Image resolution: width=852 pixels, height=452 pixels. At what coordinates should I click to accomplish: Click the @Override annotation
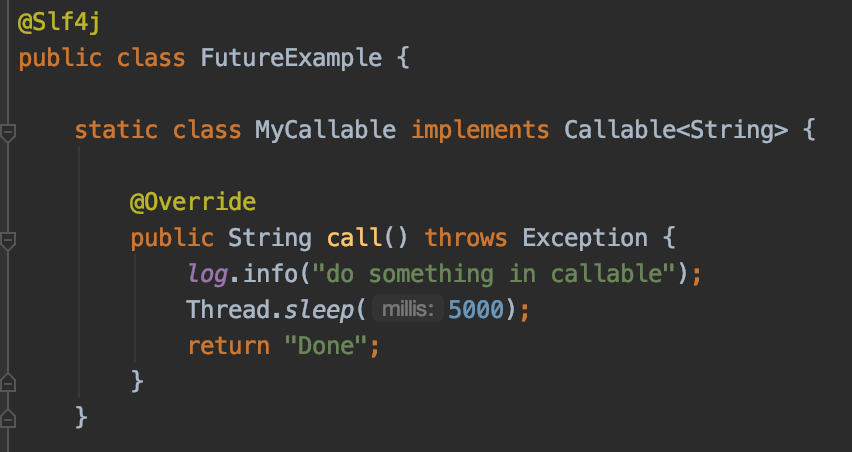(x=193, y=202)
